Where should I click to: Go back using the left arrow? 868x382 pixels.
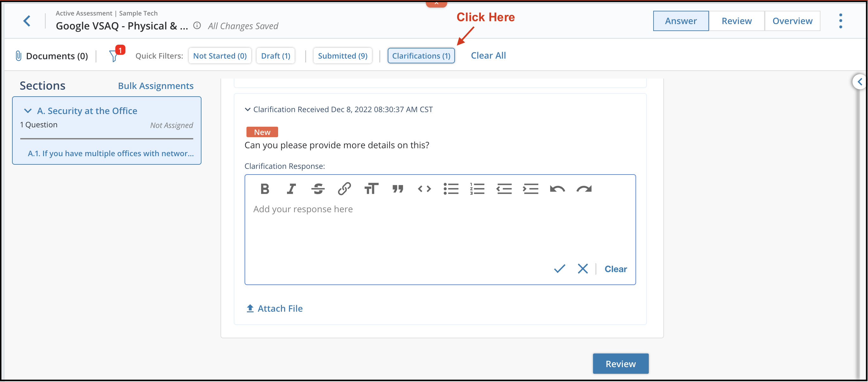pyautogui.click(x=27, y=21)
